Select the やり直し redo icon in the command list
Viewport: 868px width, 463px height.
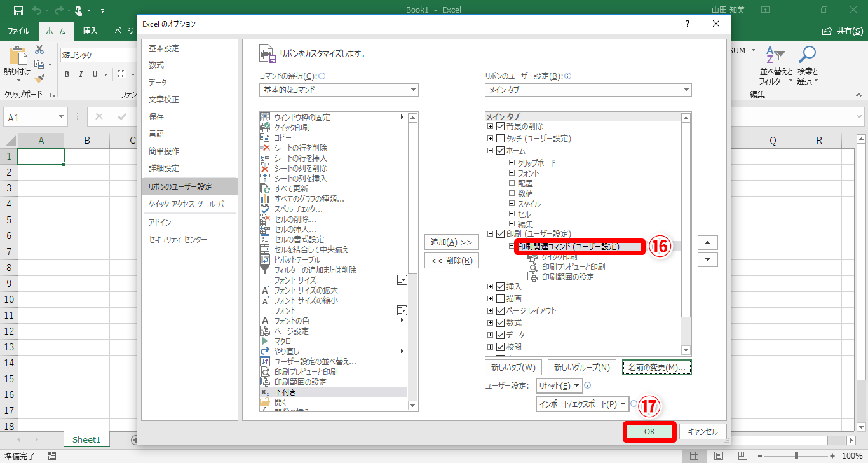pyautogui.click(x=265, y=351)
